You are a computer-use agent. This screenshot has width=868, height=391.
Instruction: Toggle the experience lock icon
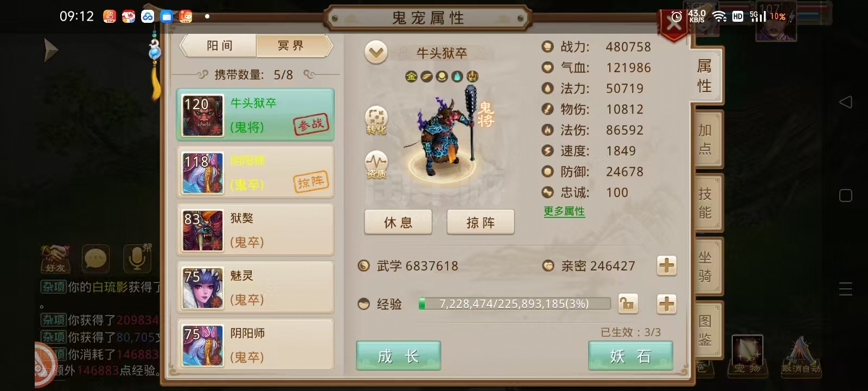[628, 304]
